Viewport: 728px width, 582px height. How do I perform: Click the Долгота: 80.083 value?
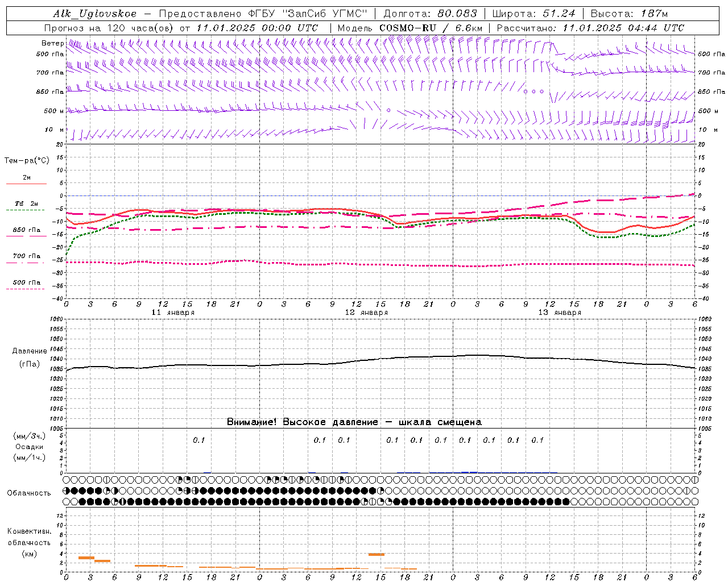pyautogui.click(x=431, y=14)
